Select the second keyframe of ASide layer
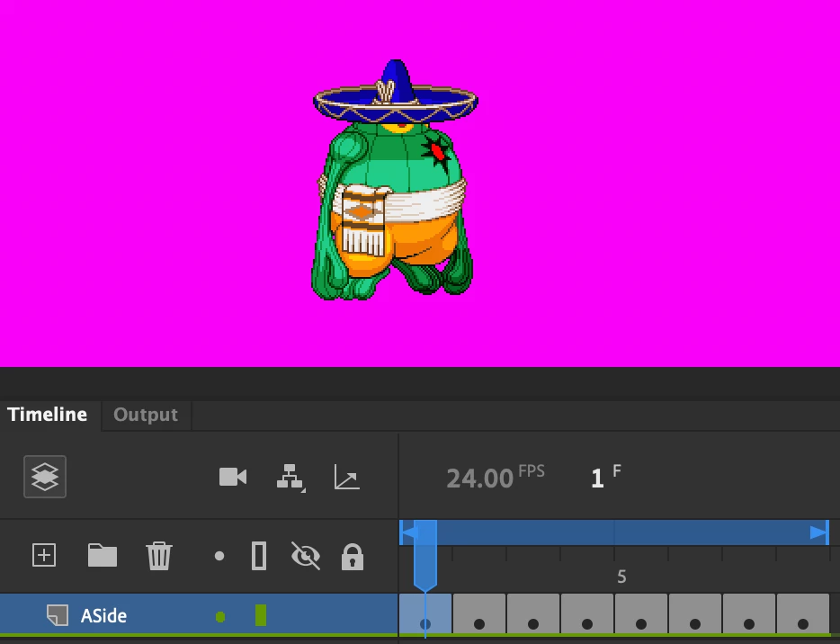Screen dimensions: 840x644 point(479,614)
